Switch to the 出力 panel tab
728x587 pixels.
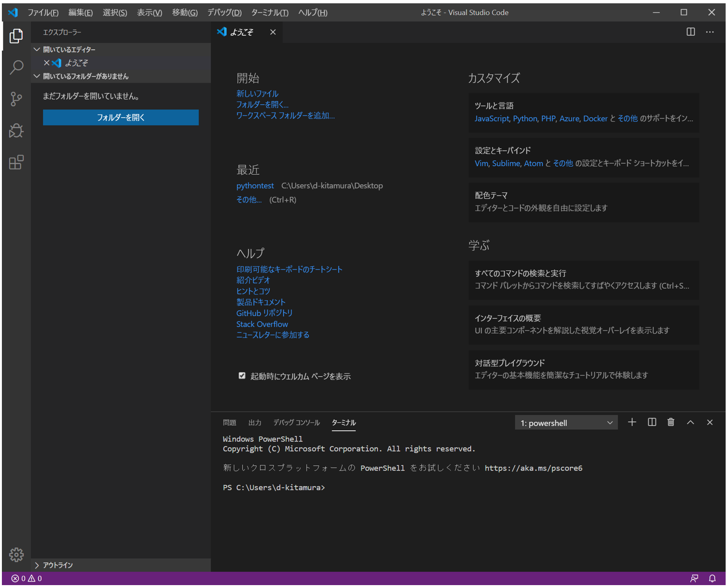[255, 423]
